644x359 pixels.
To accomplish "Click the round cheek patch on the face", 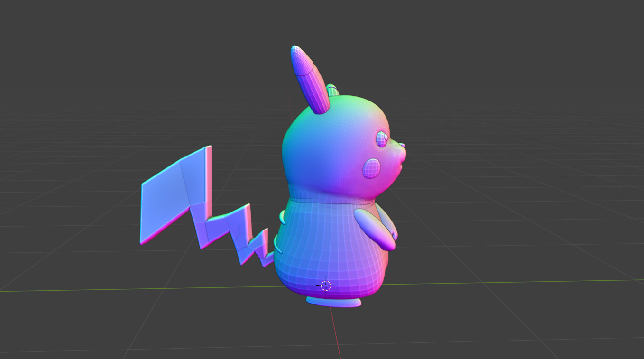I will 372,168.
